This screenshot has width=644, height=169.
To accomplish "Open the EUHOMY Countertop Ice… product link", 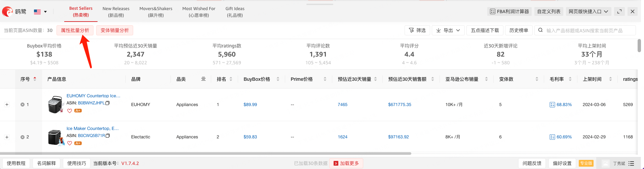I will click(93, 96).
